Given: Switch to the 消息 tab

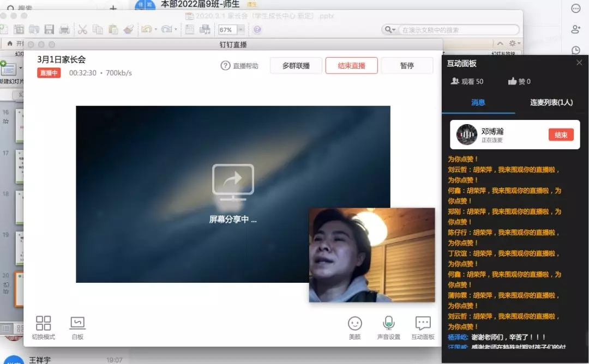Looking at the screenshot, I should pyautogui.click(x=478, y=102).
